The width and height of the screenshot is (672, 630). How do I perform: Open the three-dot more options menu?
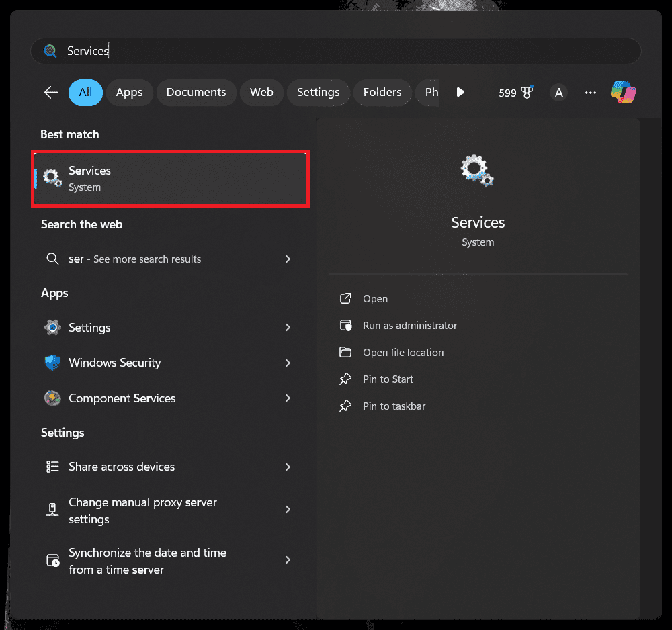point(591,93)
